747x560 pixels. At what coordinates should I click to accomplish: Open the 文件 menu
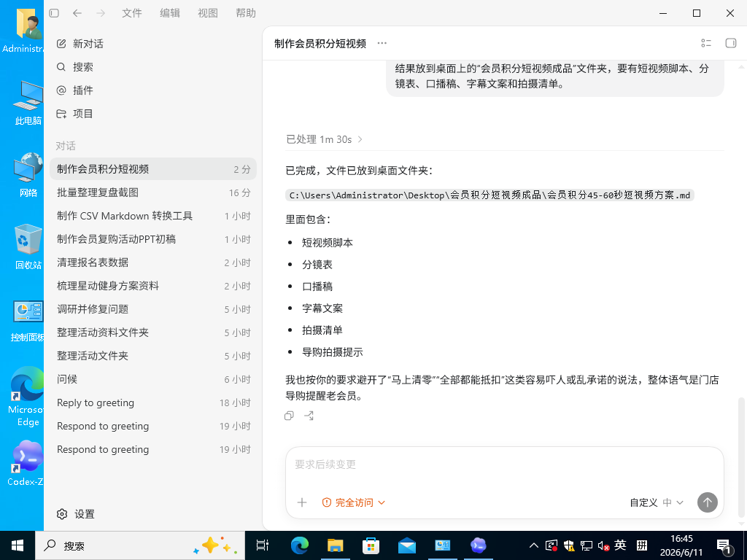[132, 13]
